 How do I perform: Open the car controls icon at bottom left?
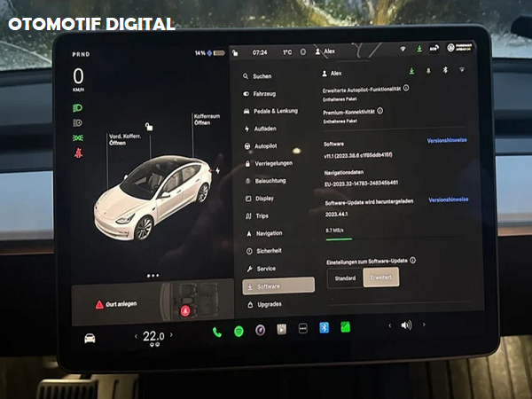(90, 338)
